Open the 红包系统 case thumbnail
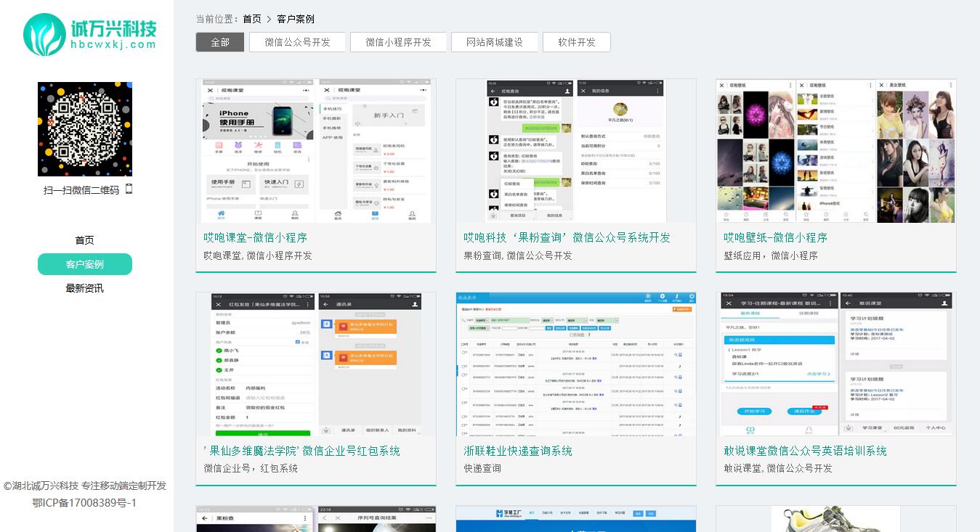The width and height of the screenshot is (980, 532). click(316, 364)
